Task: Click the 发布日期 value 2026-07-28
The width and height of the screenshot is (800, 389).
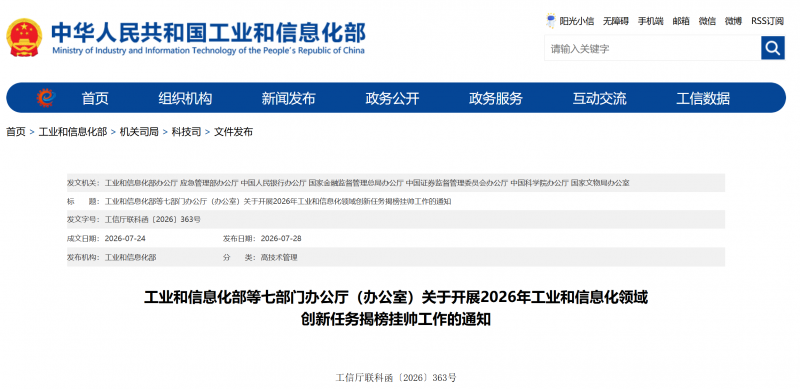Action: tap(281, 238)
